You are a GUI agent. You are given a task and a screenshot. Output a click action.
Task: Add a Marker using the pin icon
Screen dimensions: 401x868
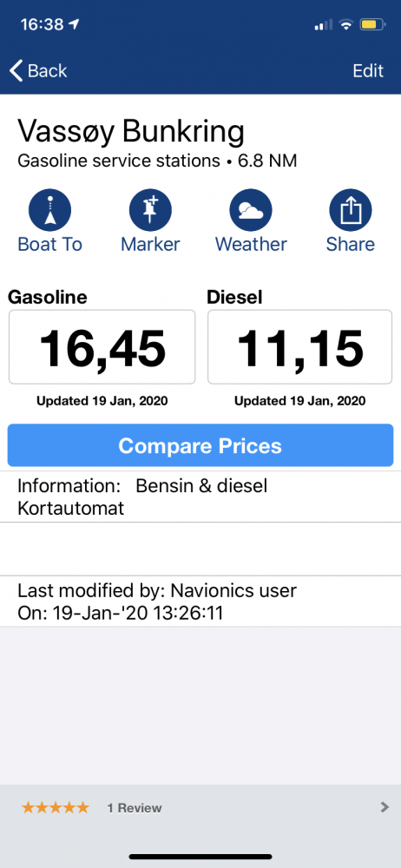[150, 210]
